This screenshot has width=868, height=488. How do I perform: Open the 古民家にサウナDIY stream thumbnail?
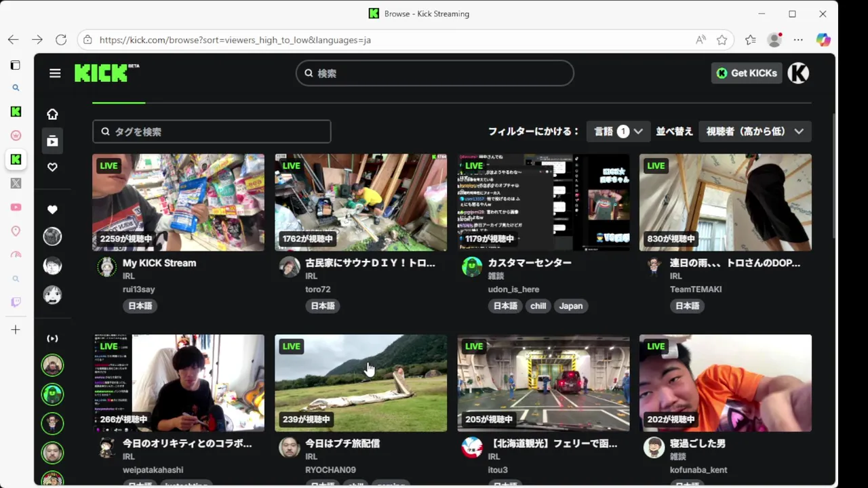[361, 202]
